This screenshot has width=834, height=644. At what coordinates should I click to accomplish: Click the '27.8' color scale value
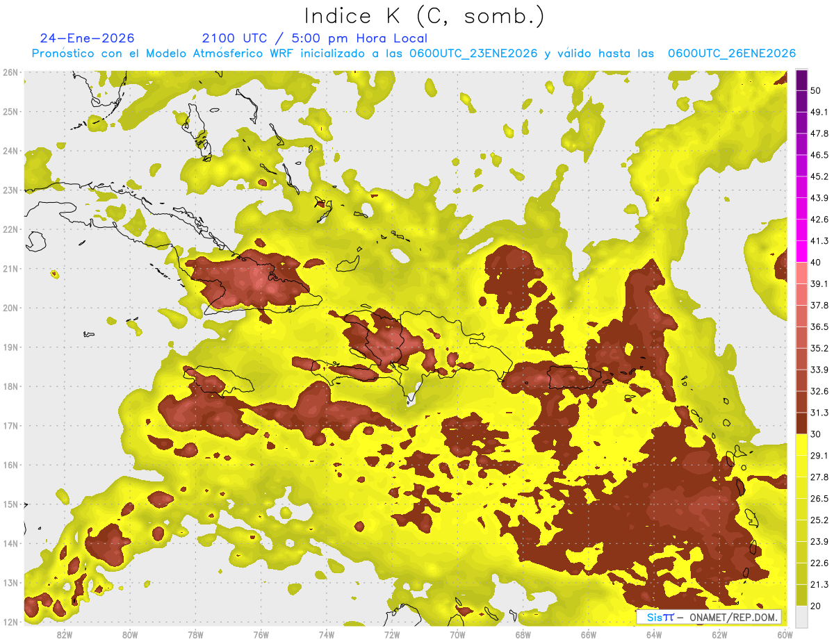pyautogui.click(x=819, y=477)
